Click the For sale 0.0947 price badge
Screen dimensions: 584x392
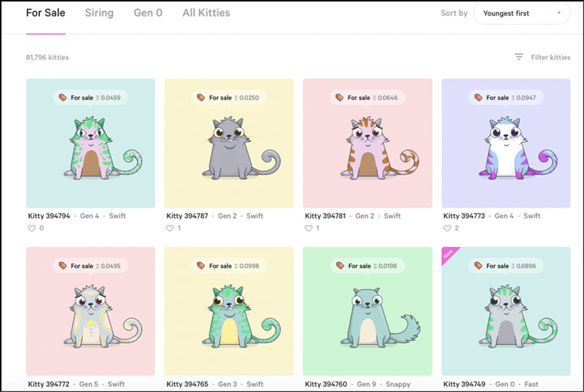(506, 97)
